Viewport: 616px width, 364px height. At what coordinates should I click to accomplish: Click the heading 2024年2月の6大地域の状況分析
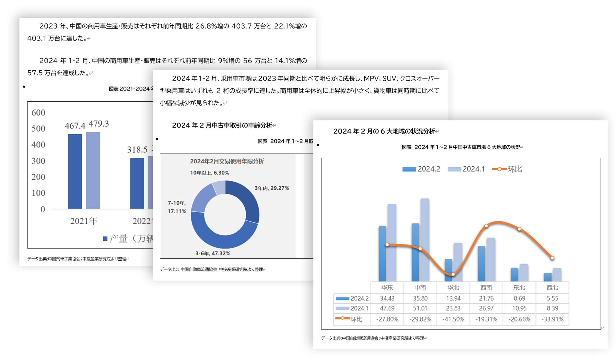coord(384,131)
